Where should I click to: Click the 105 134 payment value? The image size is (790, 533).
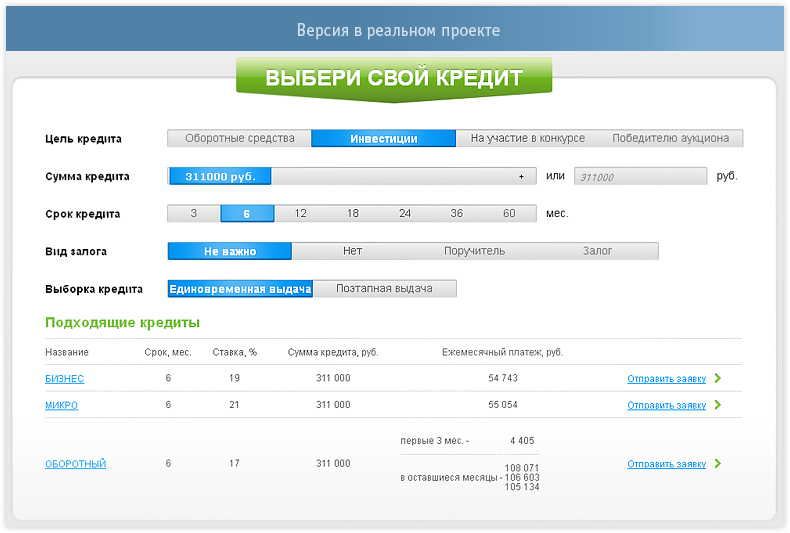(x=522, y=487)
